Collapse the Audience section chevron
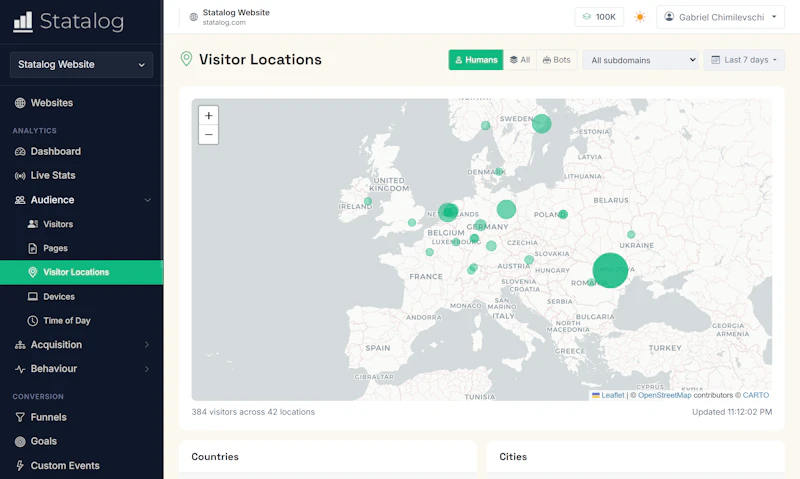The width and height of the screenshot is (800, 479). pos(147,200)
